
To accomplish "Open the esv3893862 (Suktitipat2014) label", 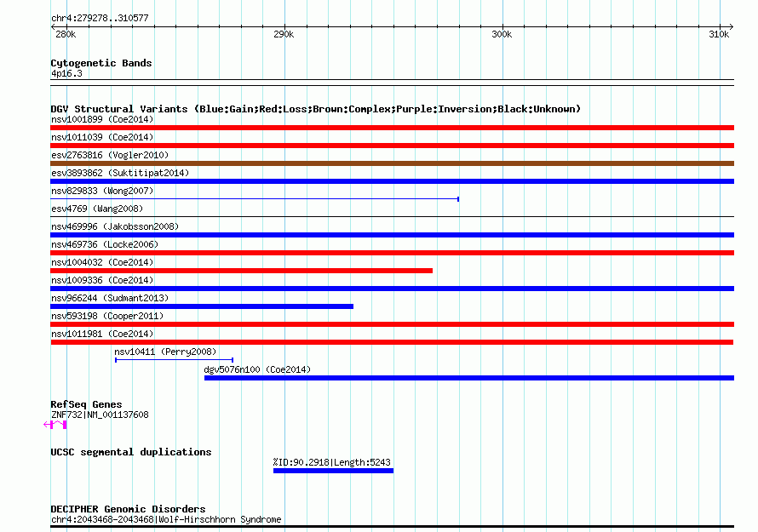I will point(120,173).
